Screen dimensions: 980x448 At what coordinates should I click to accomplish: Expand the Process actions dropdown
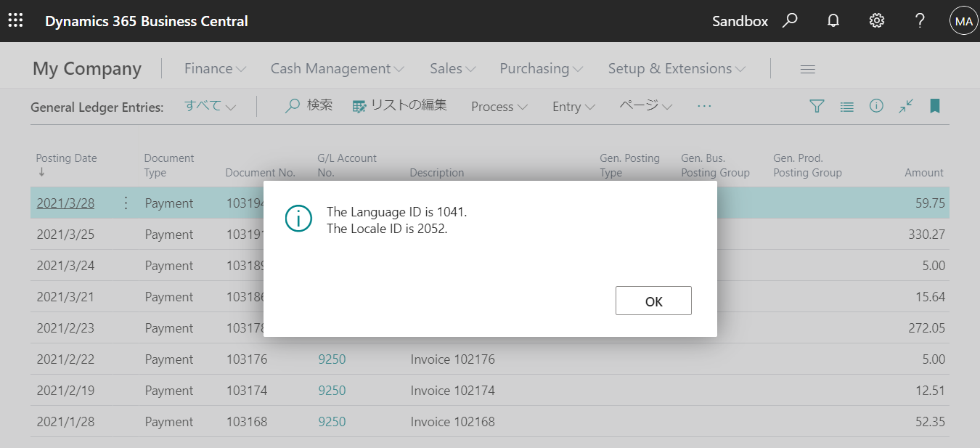pyautogui.click(x=499, y=106)
